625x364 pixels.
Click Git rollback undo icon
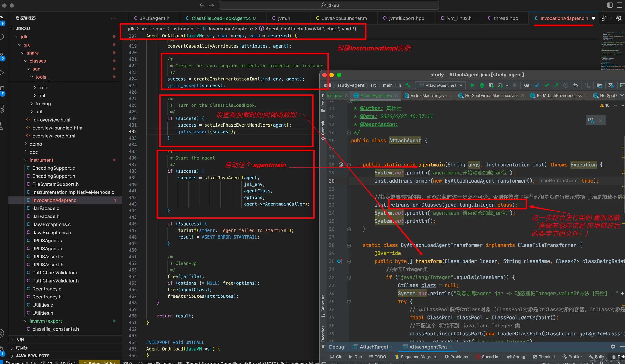tap(575, 85)
